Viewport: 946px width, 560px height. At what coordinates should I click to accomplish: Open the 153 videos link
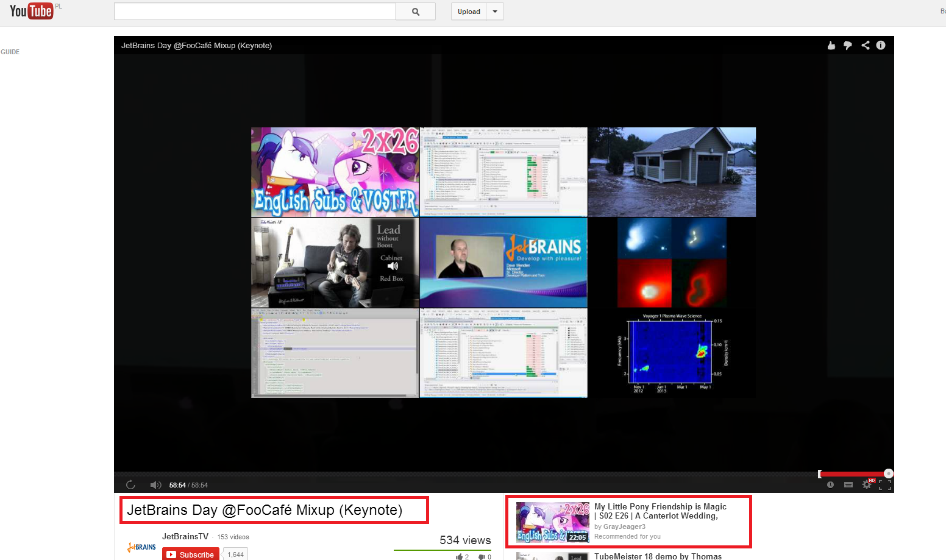point(233,537)
